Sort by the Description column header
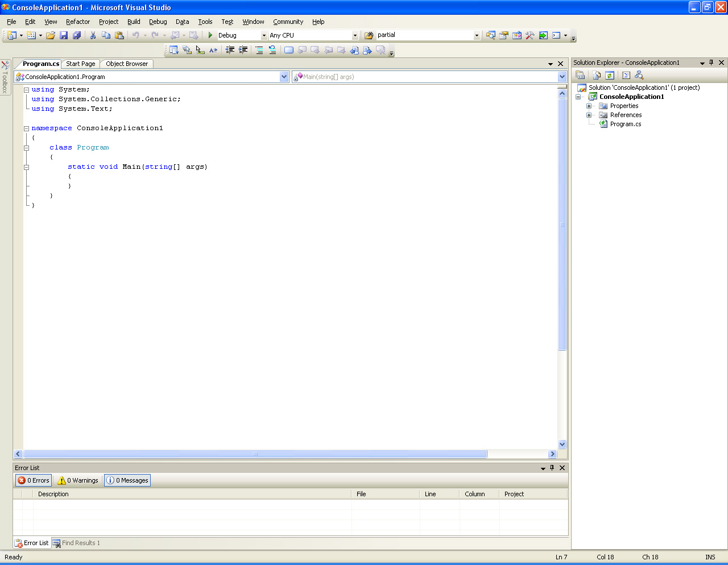728x565 pixels. click(192, 494)
